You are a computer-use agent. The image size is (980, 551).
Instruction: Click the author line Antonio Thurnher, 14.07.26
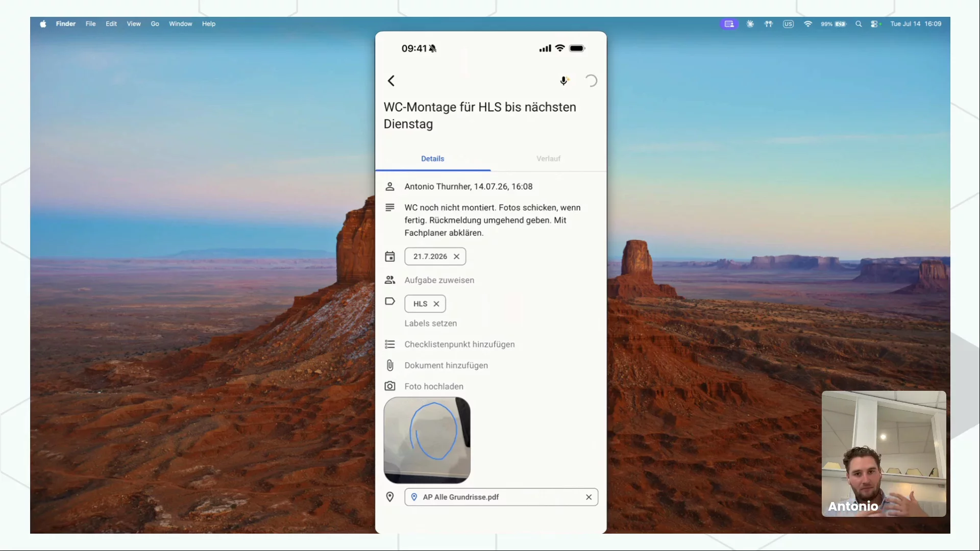click(x=469, y=187)
